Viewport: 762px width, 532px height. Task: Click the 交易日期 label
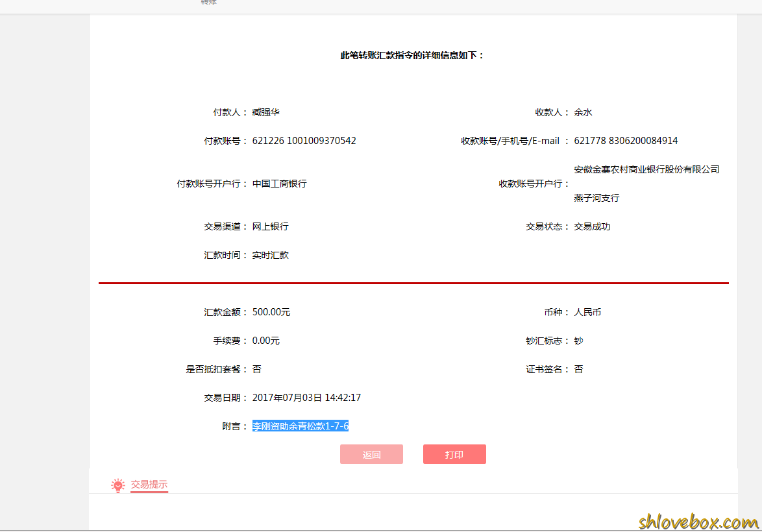(225, 398)
